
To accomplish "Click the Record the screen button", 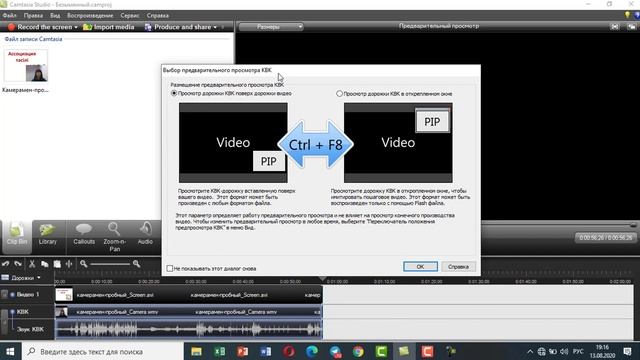I will (40, 27).
